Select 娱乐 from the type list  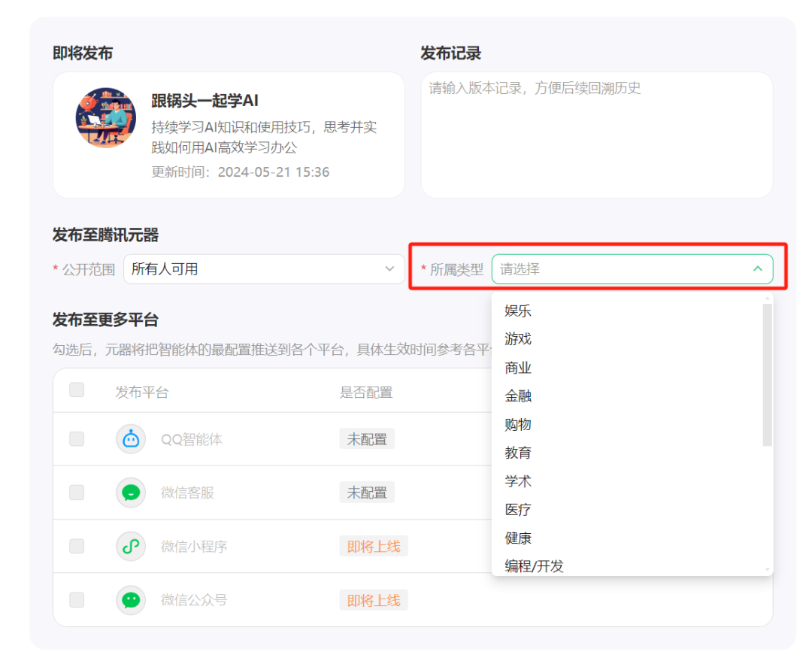pyautogui.click(x=518, y=311)
